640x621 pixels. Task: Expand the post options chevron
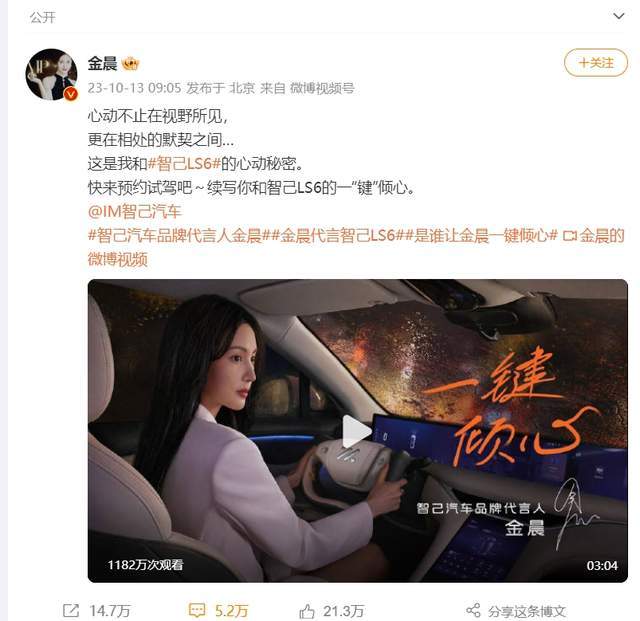click(619, 16)
